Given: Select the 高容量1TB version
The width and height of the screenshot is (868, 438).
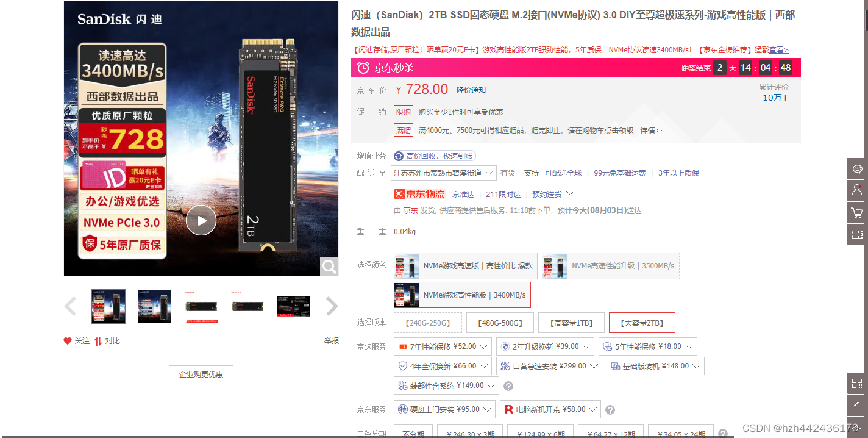Looking at the screenshot, I should 571,323.
